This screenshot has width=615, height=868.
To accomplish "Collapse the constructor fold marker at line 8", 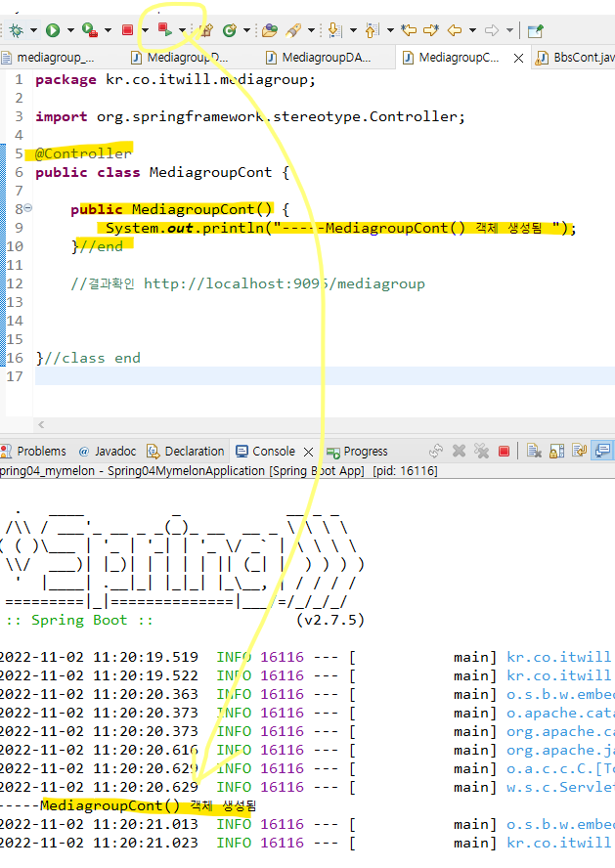I will (x=27, y=208).
